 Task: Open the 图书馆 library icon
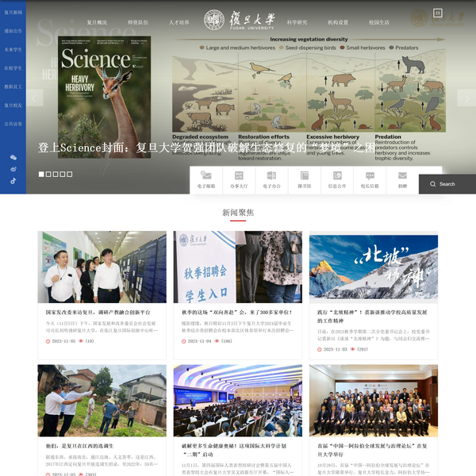(x=304, y=178)
